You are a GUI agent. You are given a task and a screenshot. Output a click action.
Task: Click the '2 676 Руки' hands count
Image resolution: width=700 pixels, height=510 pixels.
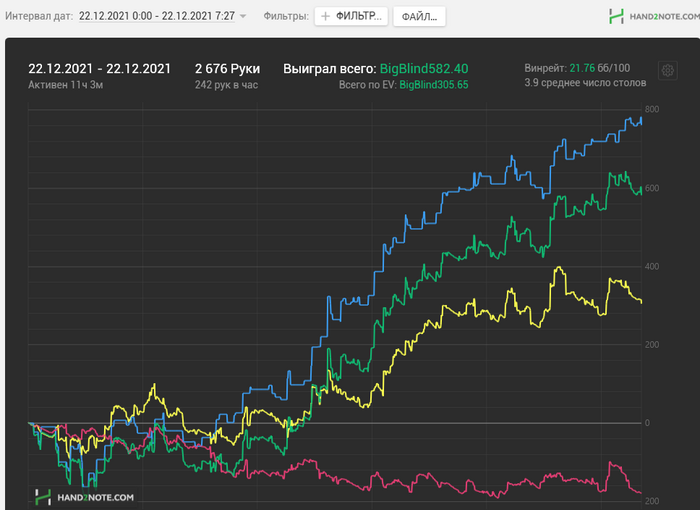[227, 69]
